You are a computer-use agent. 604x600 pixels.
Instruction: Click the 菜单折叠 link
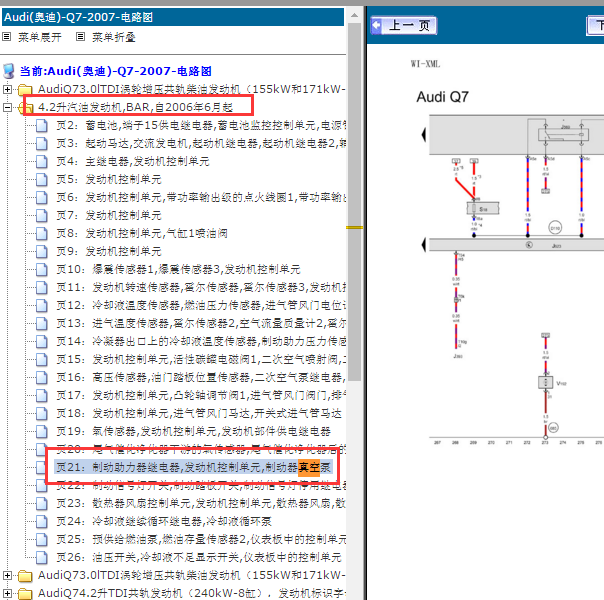[114, 37]
